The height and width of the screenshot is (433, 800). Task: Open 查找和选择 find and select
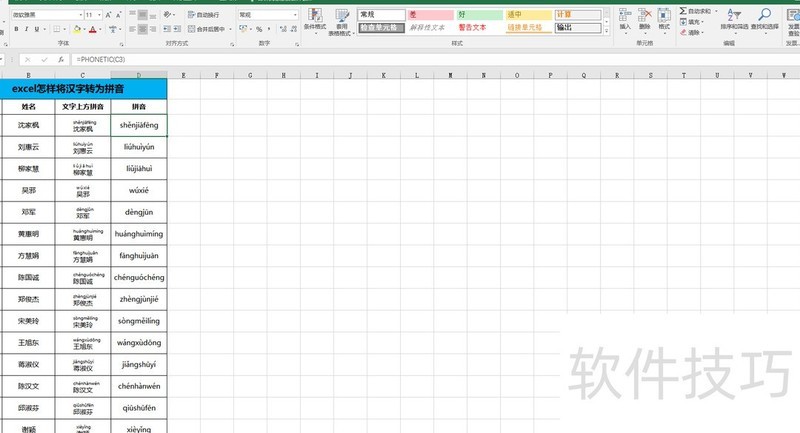pyautogui.click(x=765, y=18)
